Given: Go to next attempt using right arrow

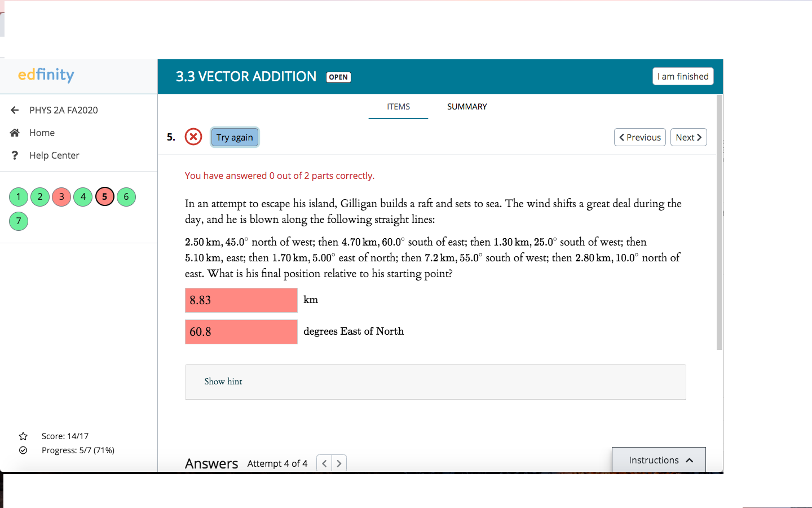Looking at the screenshot, I should 339,463.
